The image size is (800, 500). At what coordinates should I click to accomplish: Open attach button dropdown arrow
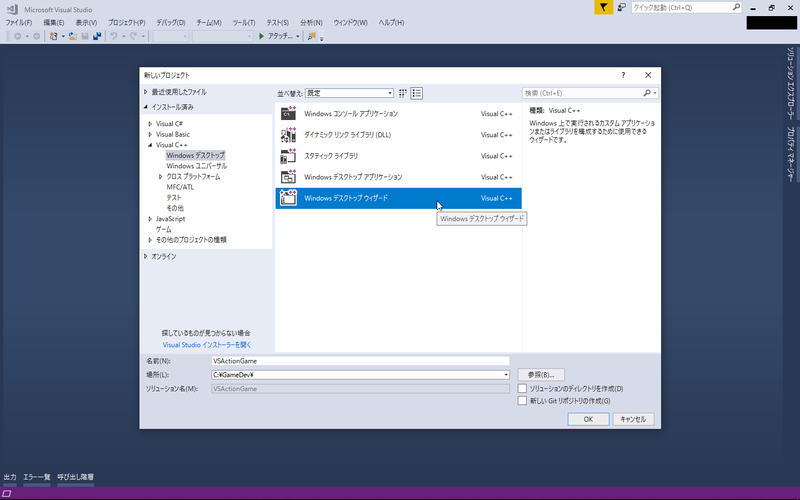coord(297,36)
